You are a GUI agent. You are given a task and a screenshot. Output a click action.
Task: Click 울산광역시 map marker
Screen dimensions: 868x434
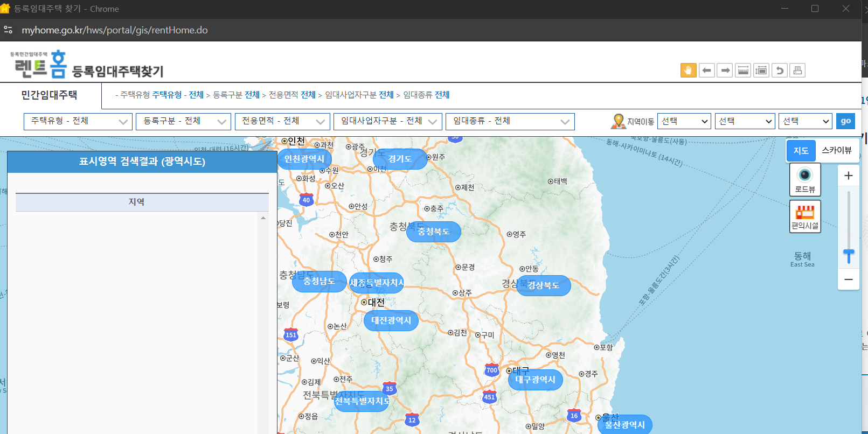(625, 425)
